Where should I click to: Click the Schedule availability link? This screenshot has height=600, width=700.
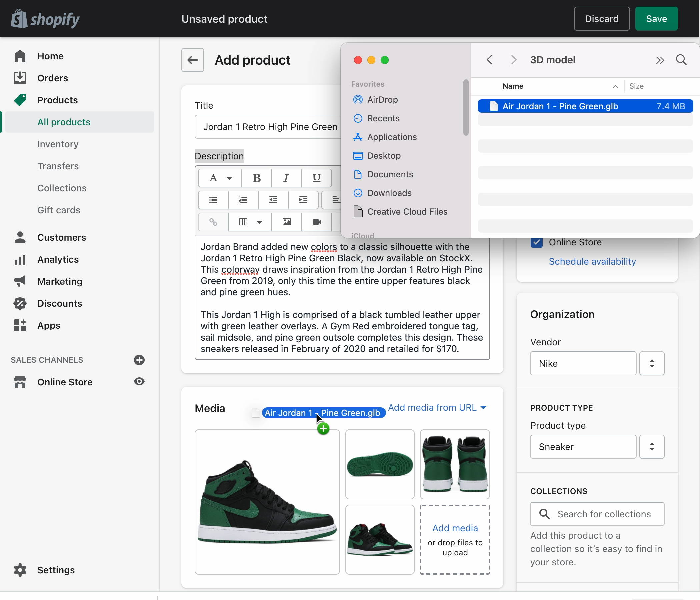click(x=592, y=261)
